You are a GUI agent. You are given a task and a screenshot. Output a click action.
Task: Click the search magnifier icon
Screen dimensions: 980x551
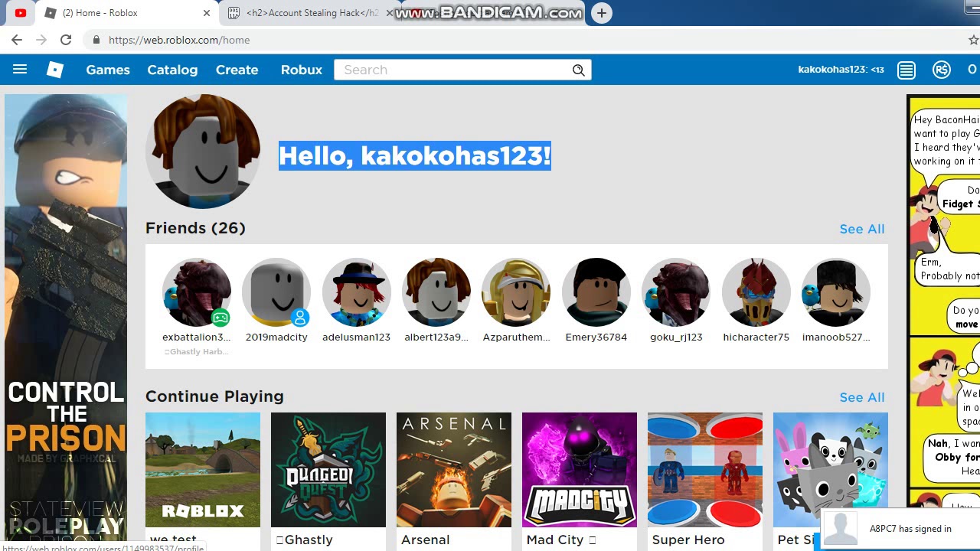(x=579, y=70)
